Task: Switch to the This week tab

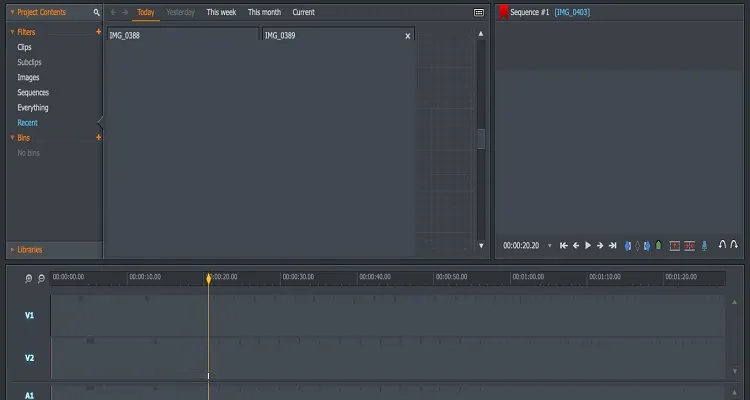Action: click(x=221, y=12)
